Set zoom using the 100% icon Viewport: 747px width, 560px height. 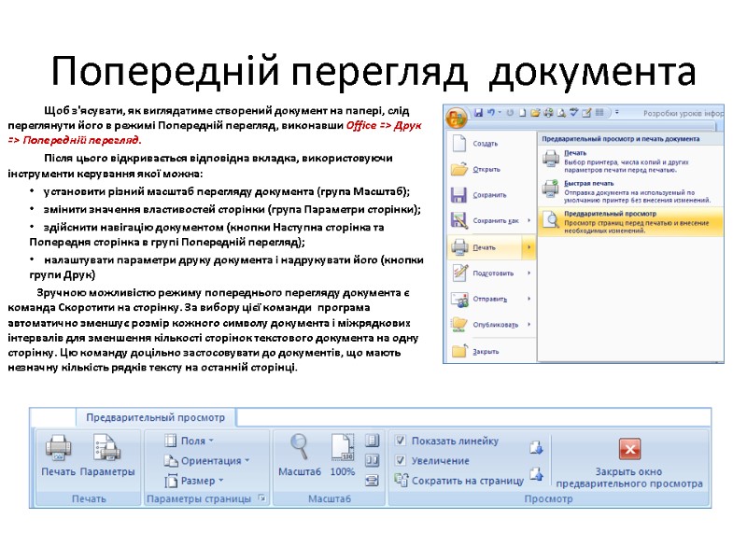[x=341, y=449]
